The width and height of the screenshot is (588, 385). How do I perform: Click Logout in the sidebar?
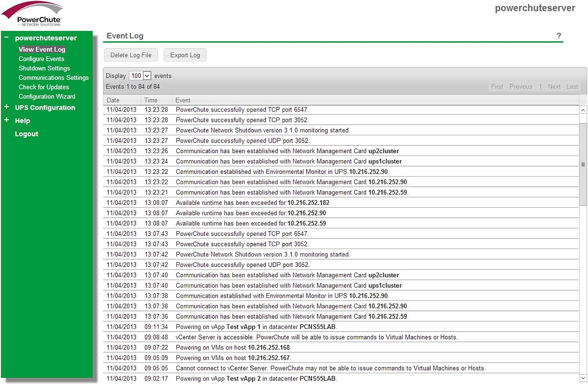coord(27,134)
